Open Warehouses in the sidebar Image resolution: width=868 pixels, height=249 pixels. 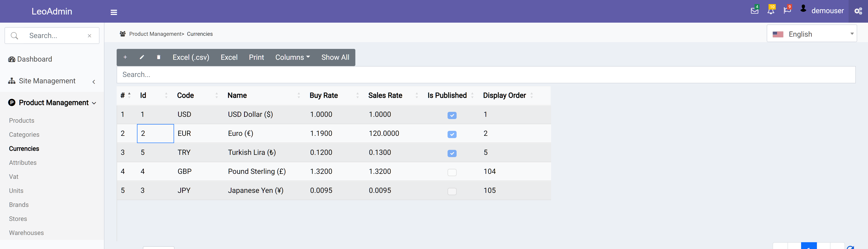pyautogui.click(x=26, y=233)
